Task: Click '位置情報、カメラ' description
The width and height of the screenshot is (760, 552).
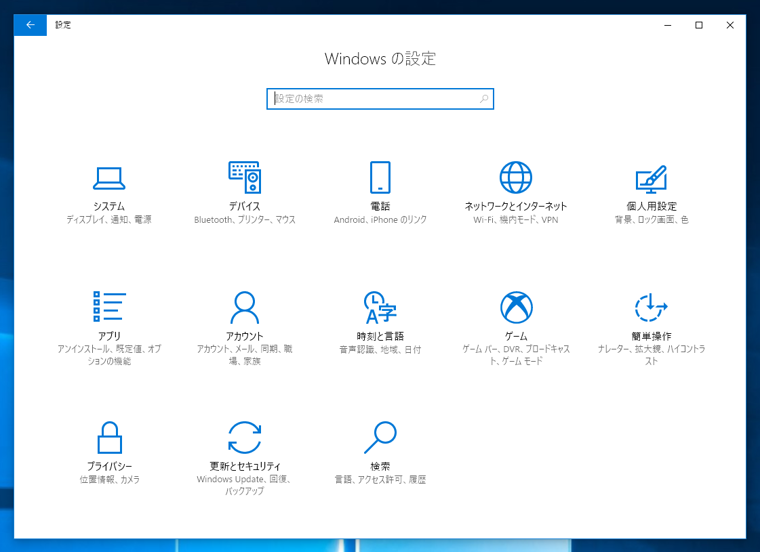Action: (110, 480)
